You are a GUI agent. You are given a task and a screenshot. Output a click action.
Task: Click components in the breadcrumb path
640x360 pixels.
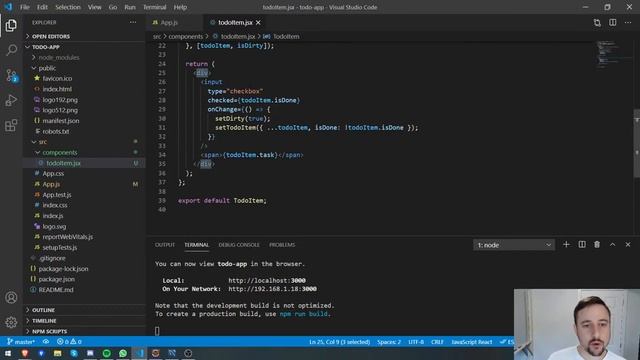click(x=186, y=36)
